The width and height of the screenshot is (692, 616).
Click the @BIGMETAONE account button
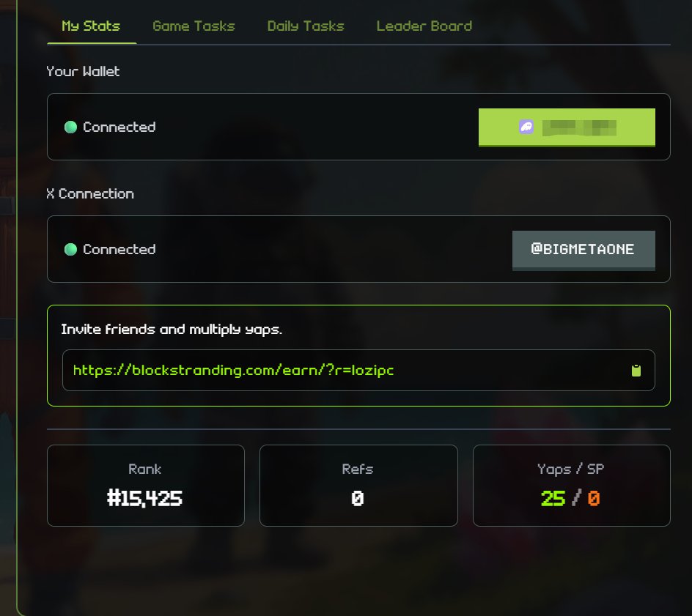(x=584, y=250)
